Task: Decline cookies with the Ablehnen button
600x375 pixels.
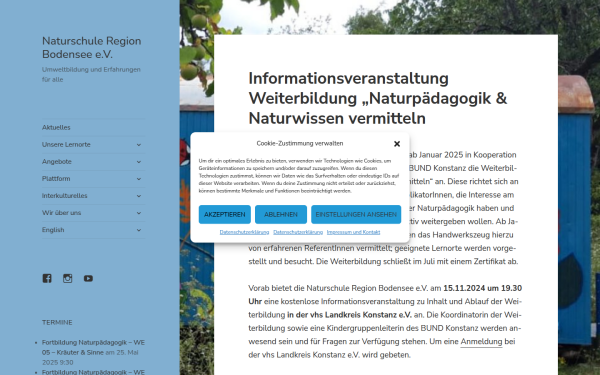Action: pos(281,214)
